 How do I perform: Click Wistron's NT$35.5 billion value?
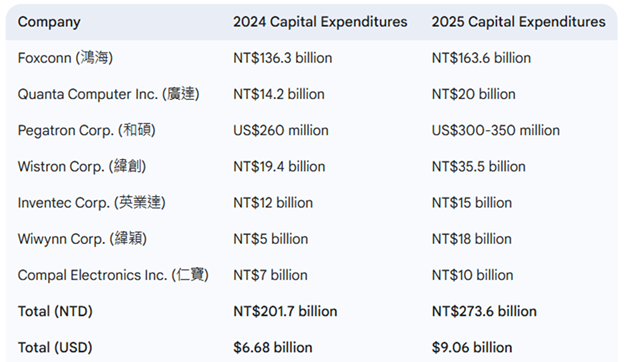click(478, 167)
